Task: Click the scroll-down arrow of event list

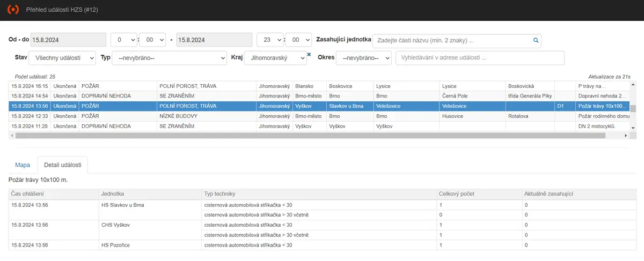Action: (633, 128)
